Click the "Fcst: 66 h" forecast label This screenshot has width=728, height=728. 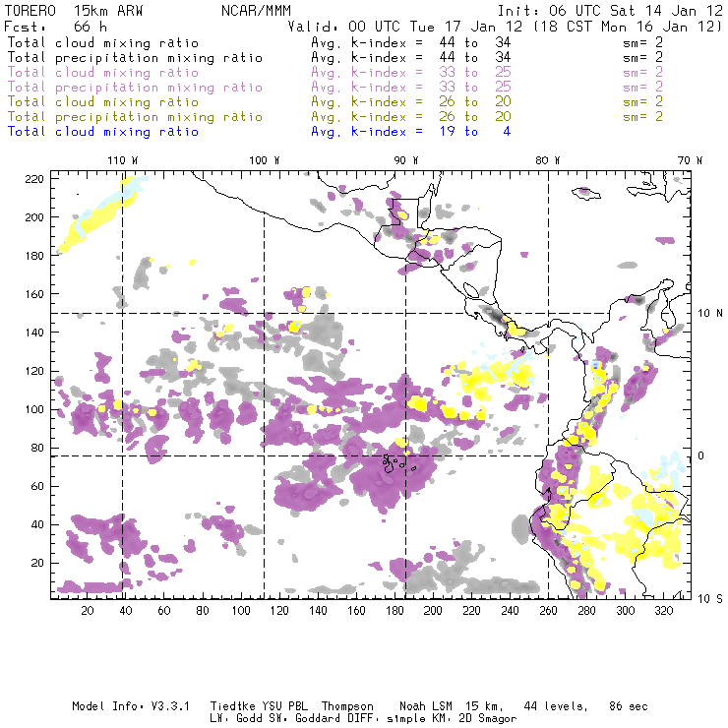(x=55, y=27)
